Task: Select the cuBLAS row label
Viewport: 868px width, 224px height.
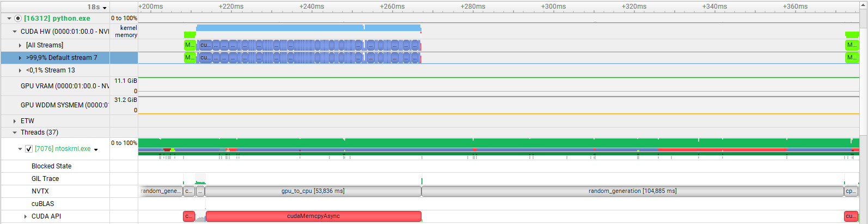Action: pos(42,204)
